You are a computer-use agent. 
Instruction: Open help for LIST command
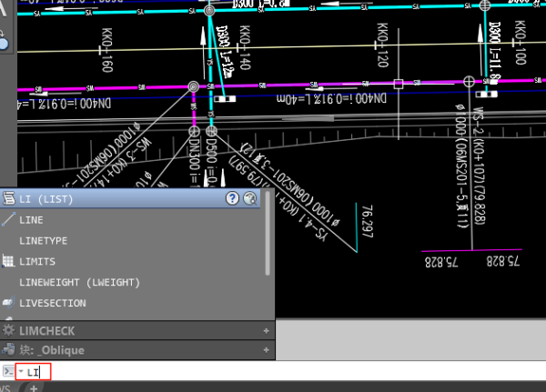232,198
